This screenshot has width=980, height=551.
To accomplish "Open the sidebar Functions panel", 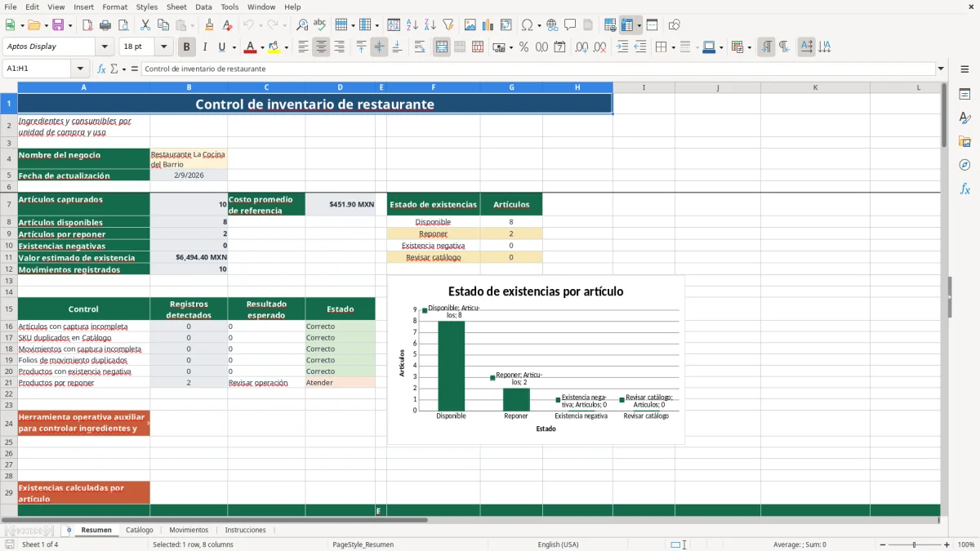I will [964, 189].
